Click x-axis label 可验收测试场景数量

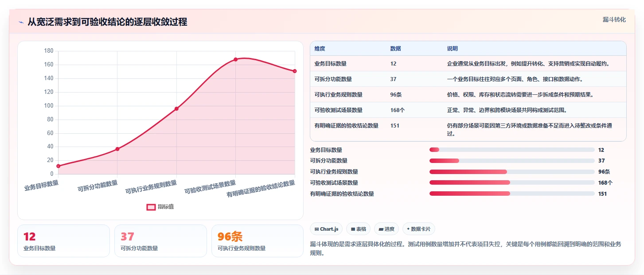[210, 188]
